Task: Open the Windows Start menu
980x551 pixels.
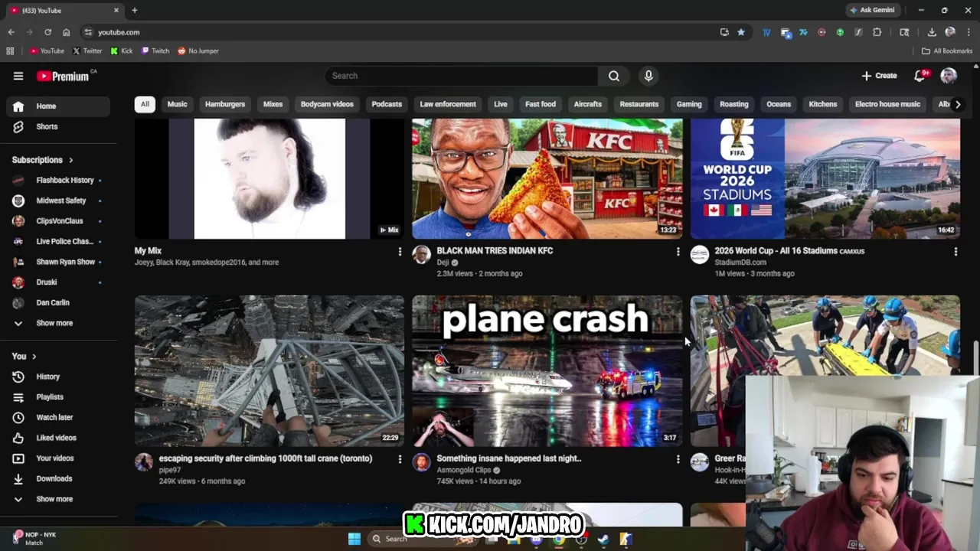Action: point(354,539)
